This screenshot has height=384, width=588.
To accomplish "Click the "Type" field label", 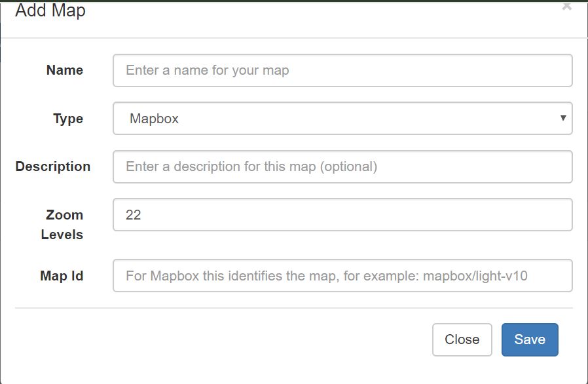I will 67,119.
